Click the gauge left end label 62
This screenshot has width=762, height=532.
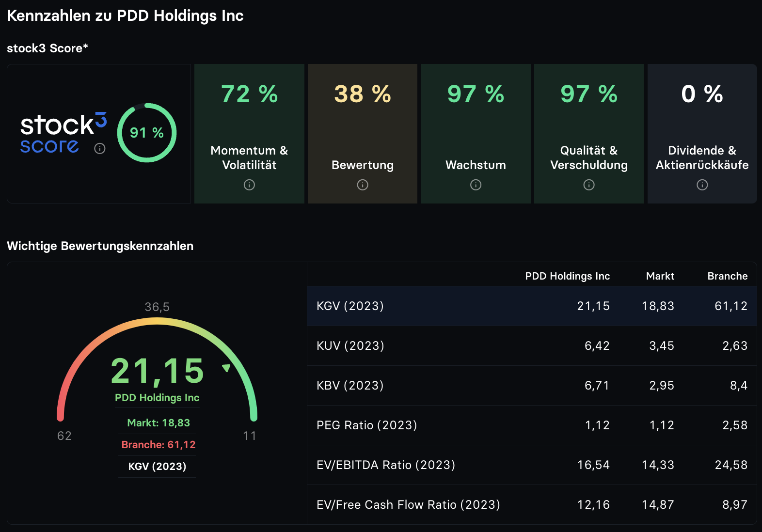pos(64,436)
